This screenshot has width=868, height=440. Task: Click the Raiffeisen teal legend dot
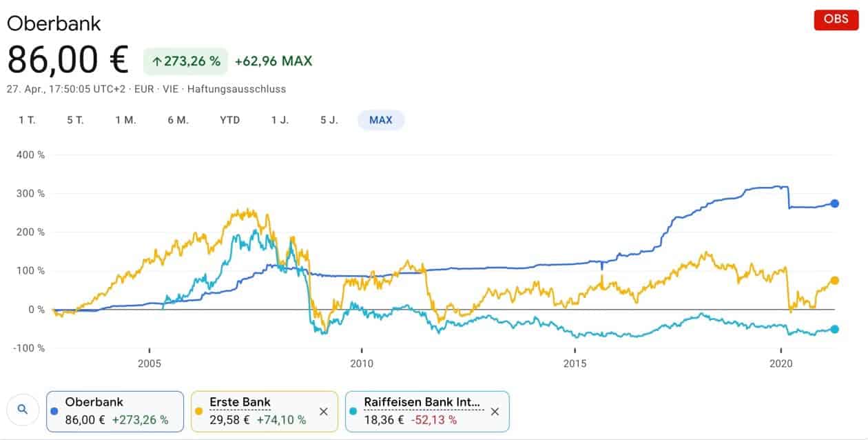[354, 411]
